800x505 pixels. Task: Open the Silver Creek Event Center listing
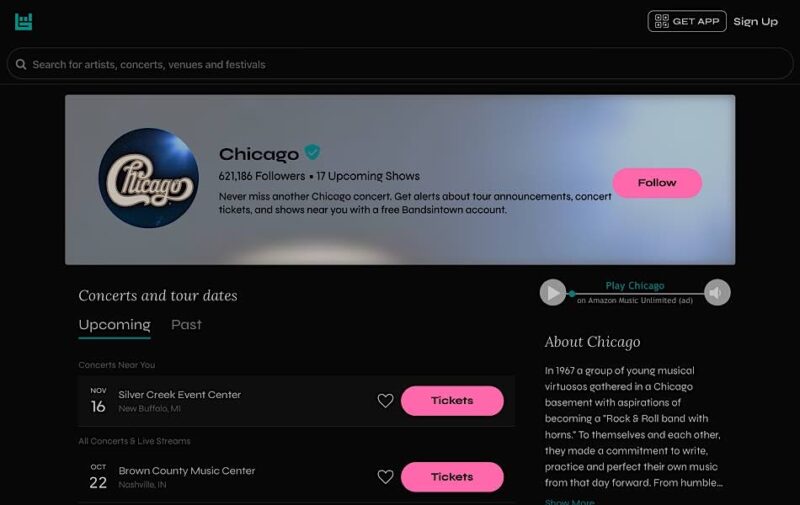pos(180,395)
